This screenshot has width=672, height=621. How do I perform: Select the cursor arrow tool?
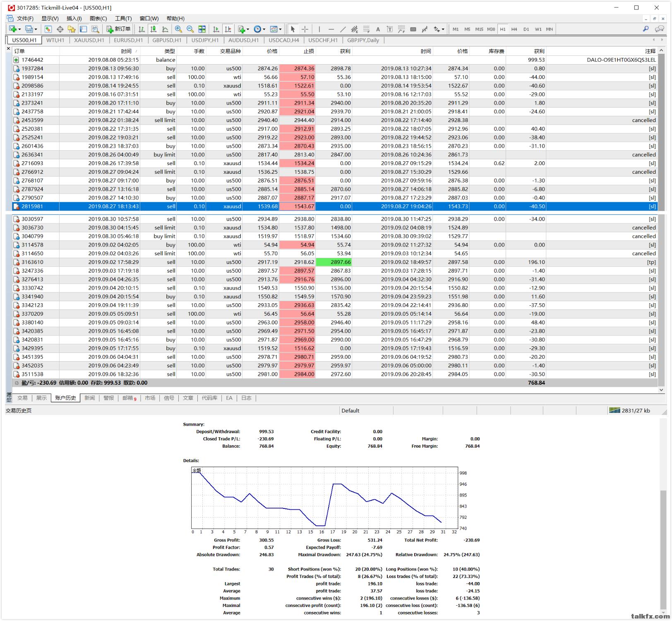[x=293, y=29]
